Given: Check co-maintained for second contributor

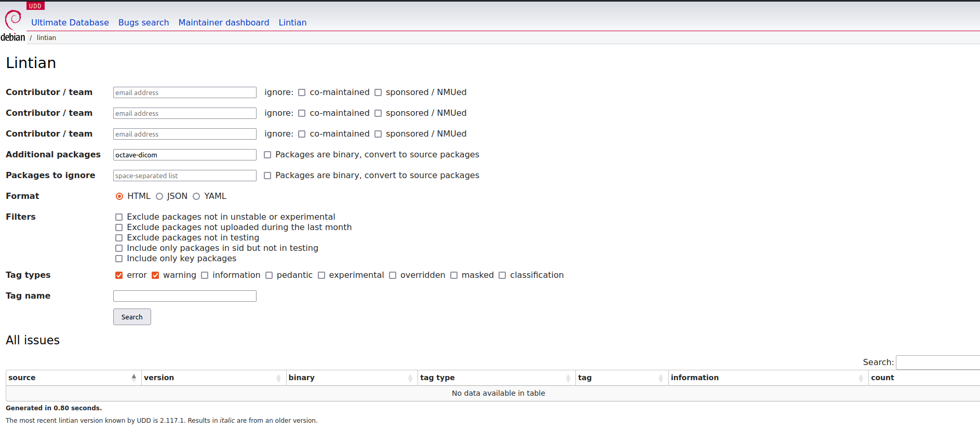Looking at the screenshot, I should click(x=302, y=113).
